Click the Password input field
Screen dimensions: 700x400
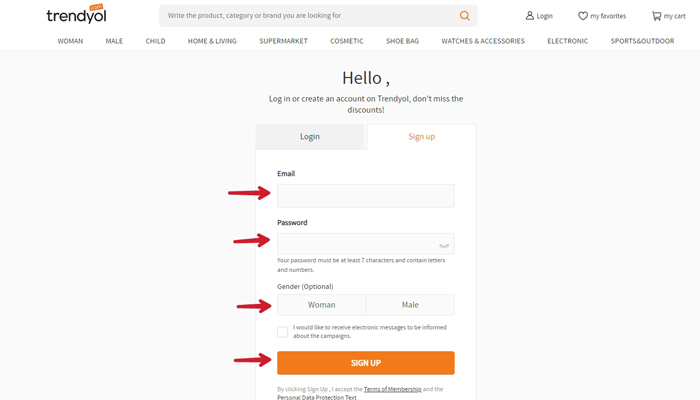355,244
